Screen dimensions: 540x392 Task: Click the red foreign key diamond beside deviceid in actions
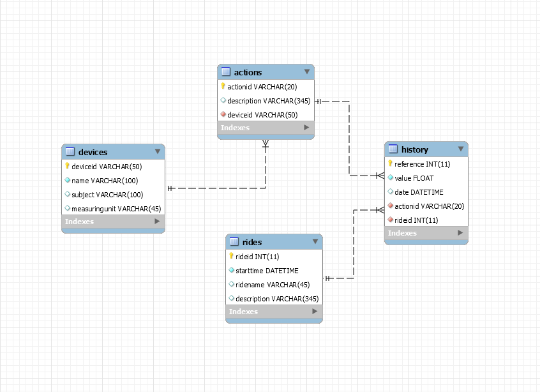pyautogui.click(x=223, y=114)
